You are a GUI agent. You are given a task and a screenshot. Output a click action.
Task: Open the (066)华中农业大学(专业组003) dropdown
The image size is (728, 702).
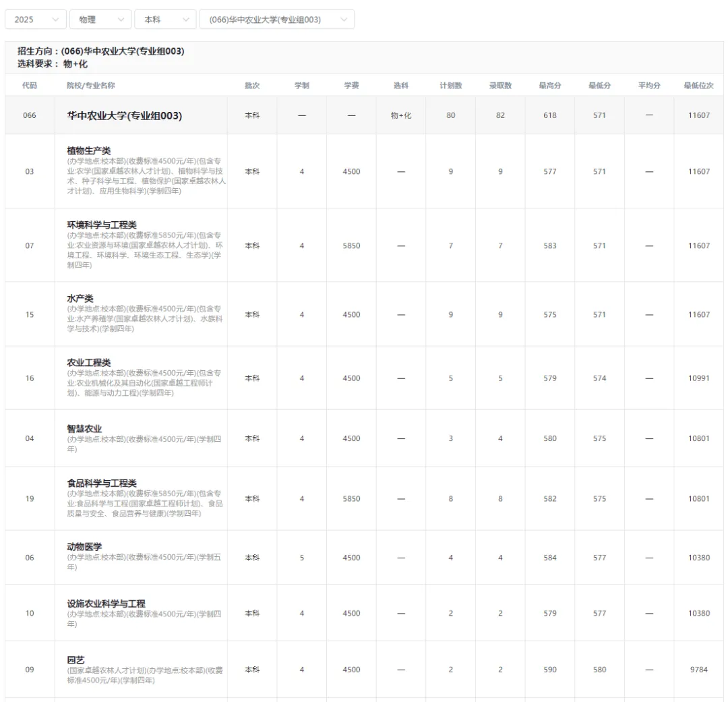[x=277, y=20]
